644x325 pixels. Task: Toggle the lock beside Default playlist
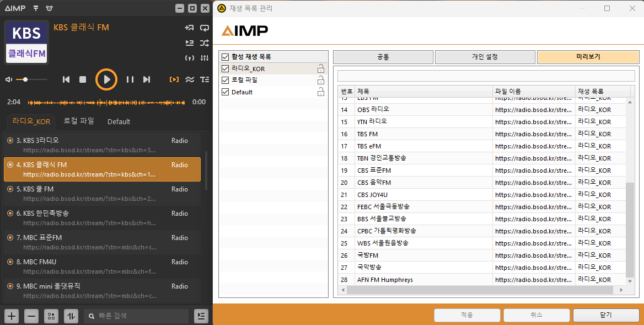(x=320, y=92)
